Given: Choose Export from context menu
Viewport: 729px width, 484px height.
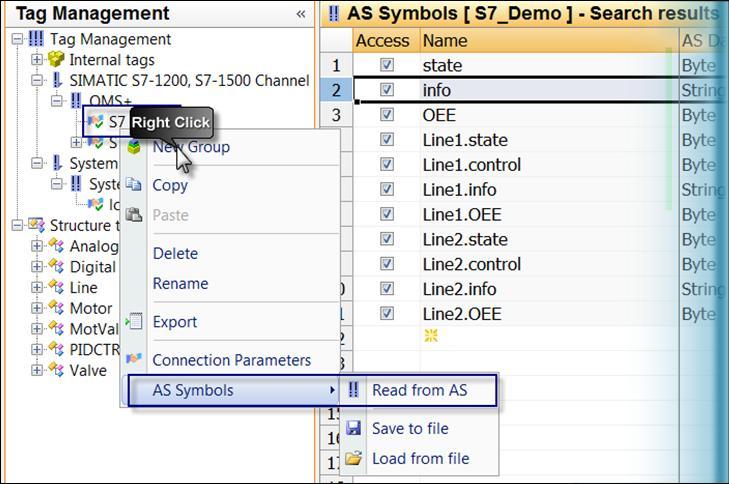Looking at the screenshot, I should click(x=230, y=322).
